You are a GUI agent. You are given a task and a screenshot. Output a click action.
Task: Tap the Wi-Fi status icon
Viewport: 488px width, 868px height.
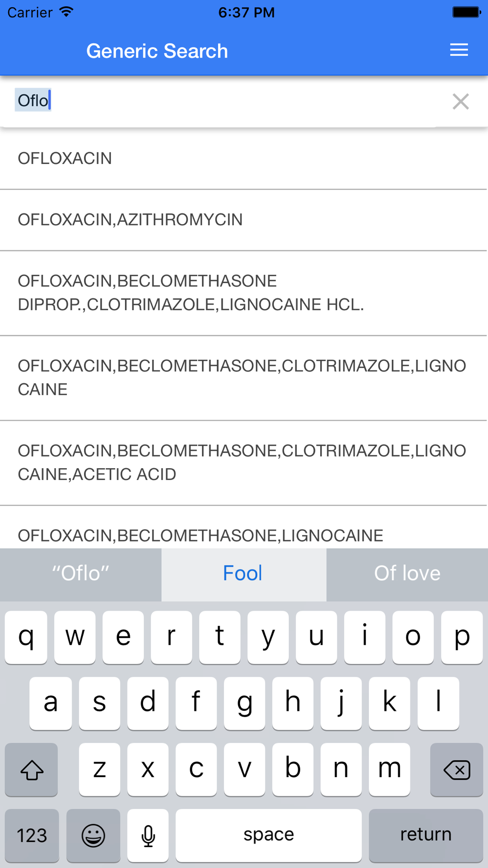66,12
